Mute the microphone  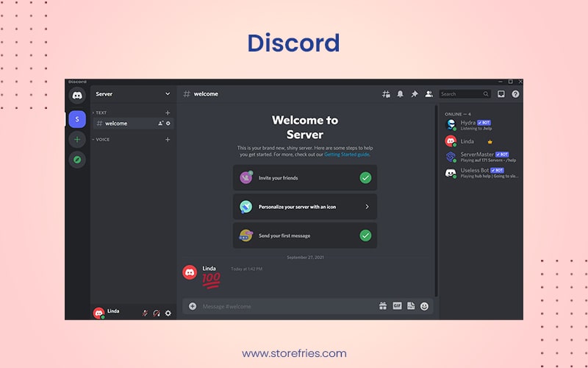(145, 313)
